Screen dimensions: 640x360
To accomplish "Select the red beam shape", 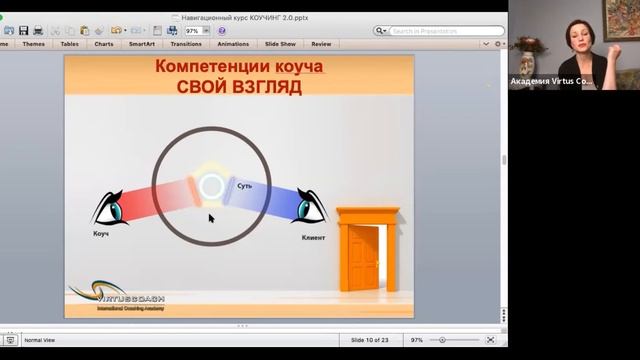I will point(157,200).
